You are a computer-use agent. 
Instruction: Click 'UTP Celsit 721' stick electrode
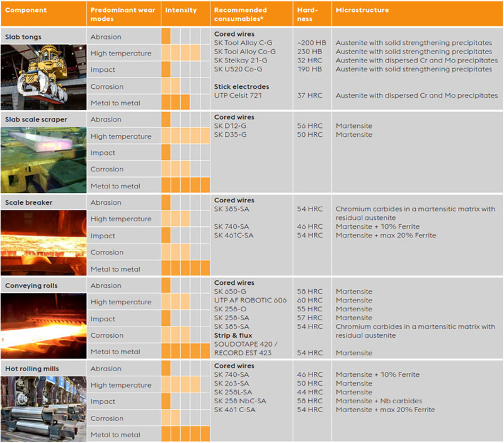(x=238, y=95)
